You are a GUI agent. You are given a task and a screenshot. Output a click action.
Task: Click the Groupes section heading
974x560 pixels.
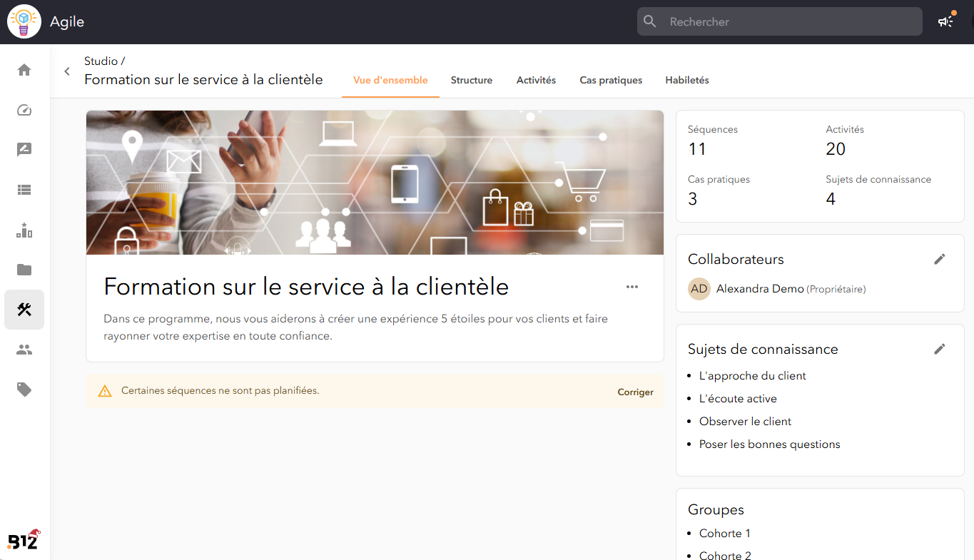coord(716,510)
